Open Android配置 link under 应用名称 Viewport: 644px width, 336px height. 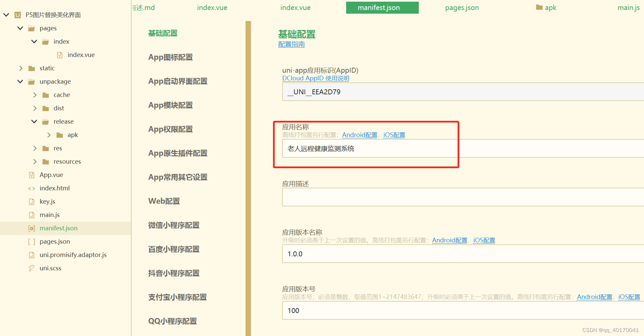[360, 135]
